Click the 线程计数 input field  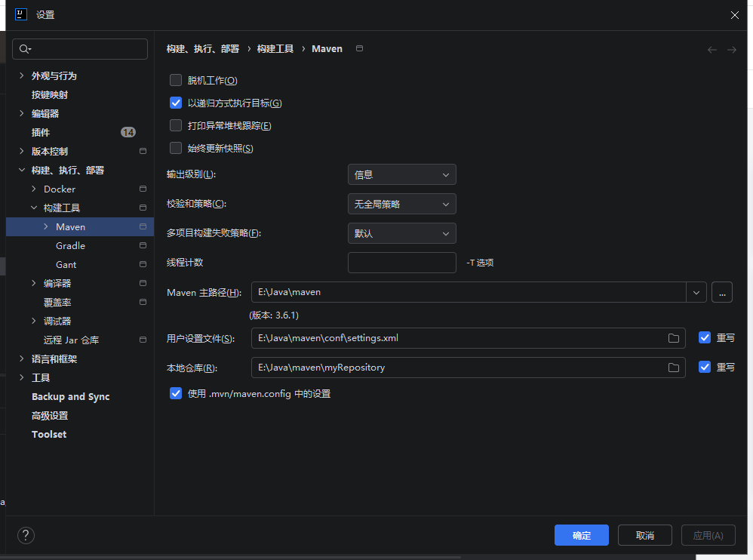[401, 263]
